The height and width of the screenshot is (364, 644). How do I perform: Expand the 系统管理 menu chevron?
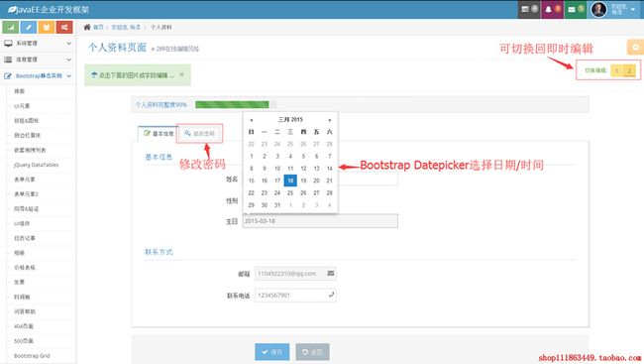(68, 44)
